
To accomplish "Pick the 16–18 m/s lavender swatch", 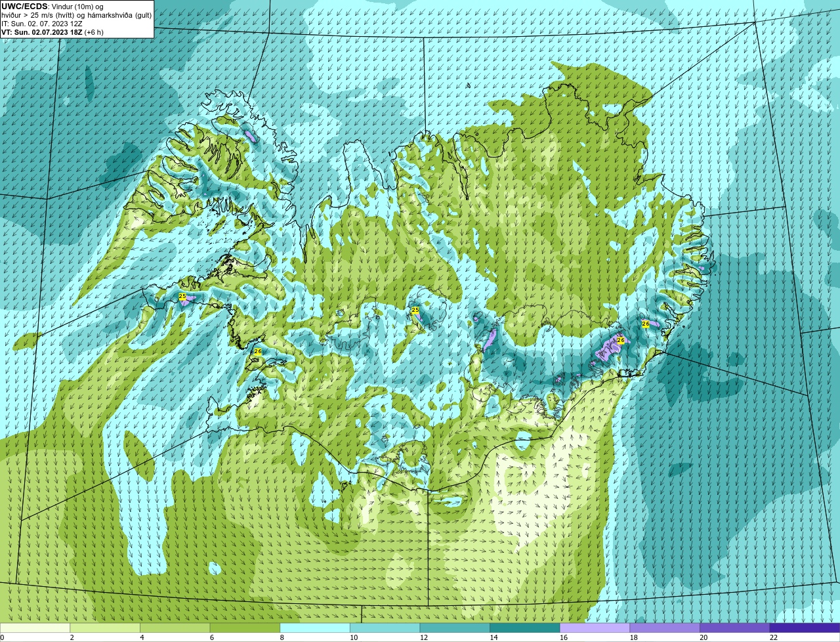I will (x=595, y=628).
